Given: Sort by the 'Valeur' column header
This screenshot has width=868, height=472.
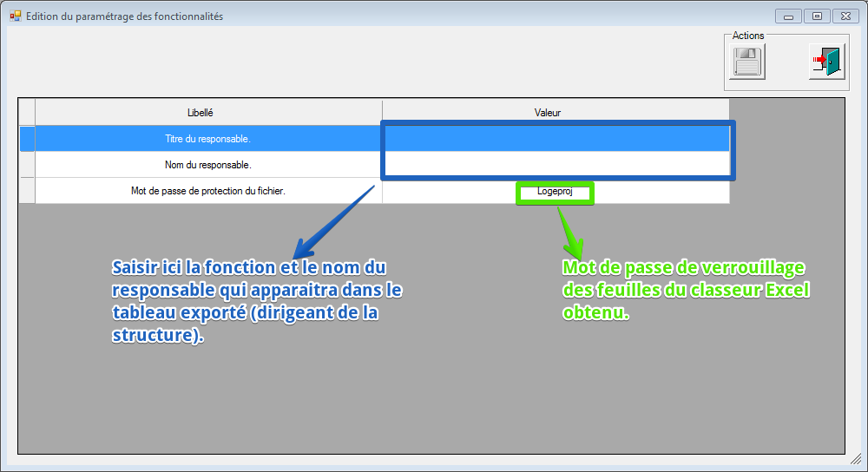Looking at the screenshot, I should click(x=556, y=113).
